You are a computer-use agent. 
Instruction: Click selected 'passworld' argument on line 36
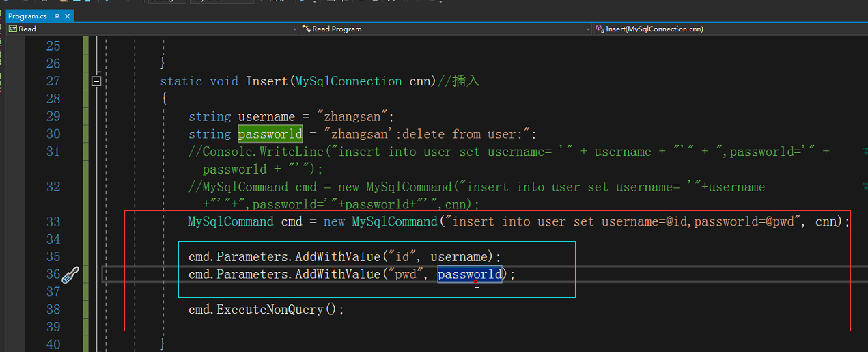click(470, 275)
